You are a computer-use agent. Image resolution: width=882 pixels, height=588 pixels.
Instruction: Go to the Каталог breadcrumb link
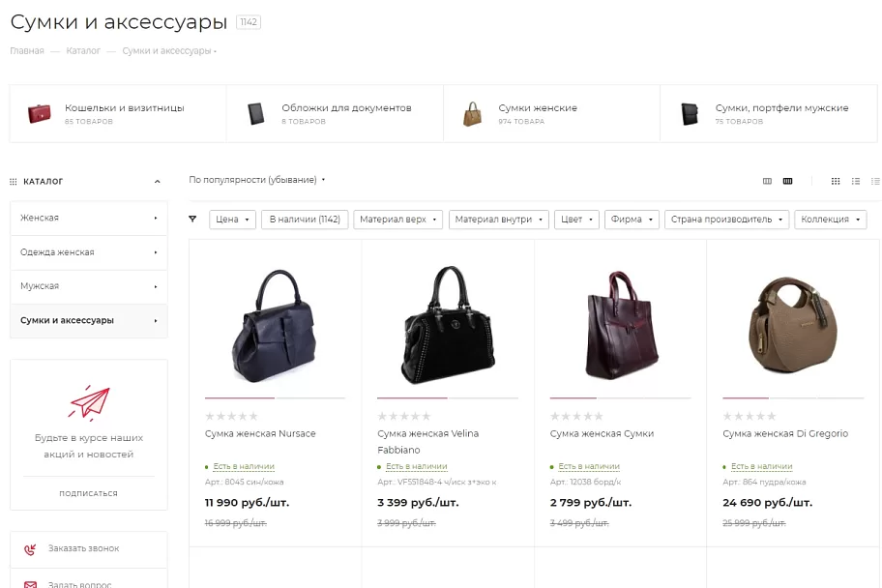pyautogui.click(x=83, y=50)
